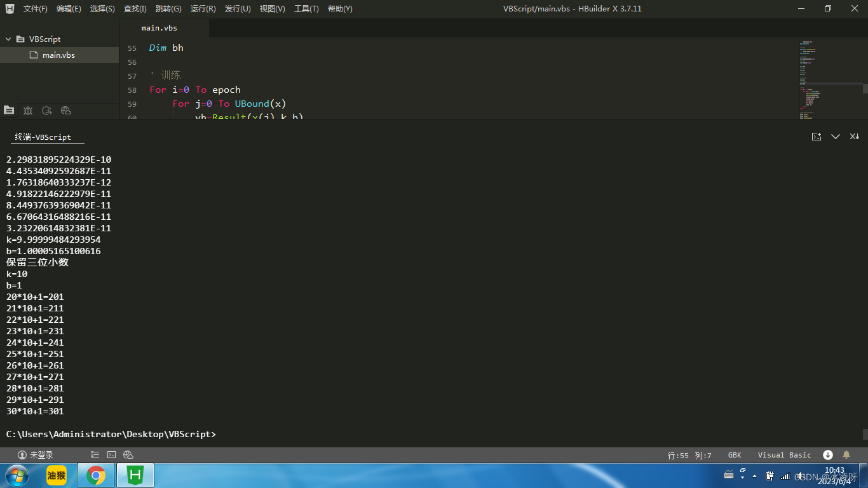Screen dimensions: 868x488
Task: Open the globe cloud sync icon in sidebar
Action: coord(65,111)
